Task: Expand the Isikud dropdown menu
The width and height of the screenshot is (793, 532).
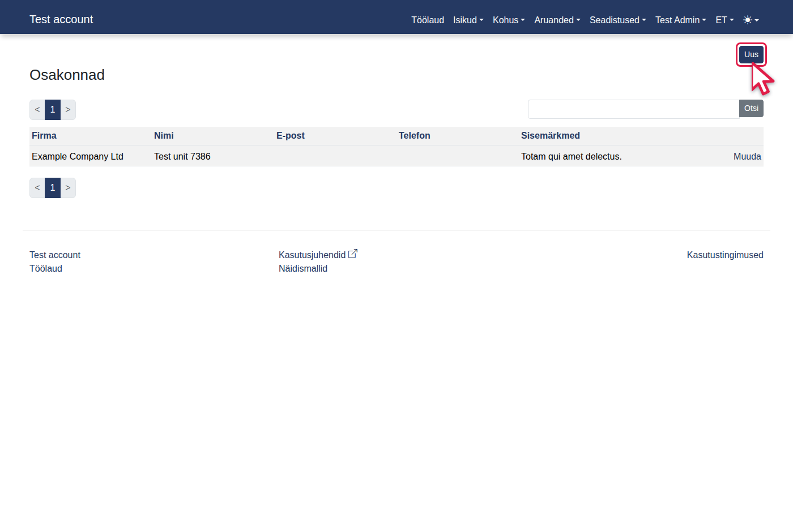Action: click(468, 20)
